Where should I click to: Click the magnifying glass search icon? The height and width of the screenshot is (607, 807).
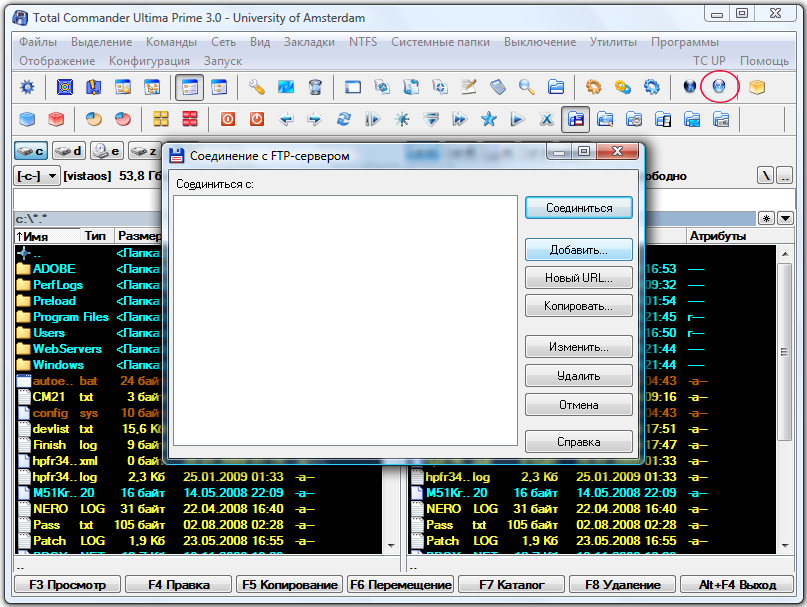(527, 86)
